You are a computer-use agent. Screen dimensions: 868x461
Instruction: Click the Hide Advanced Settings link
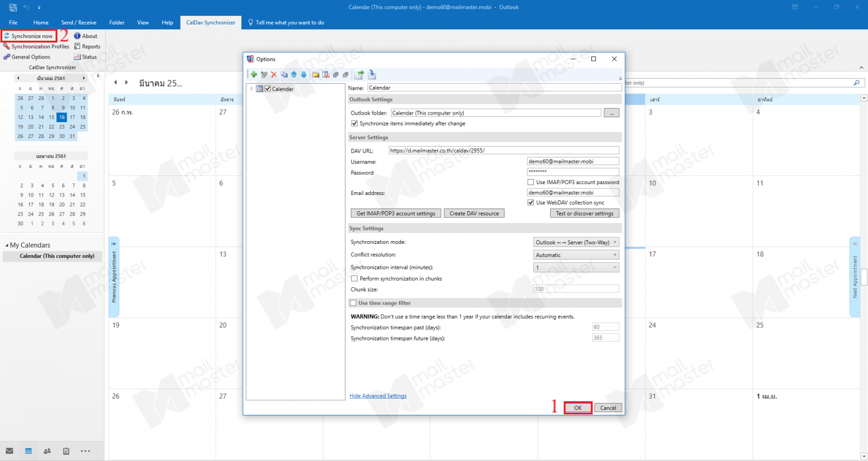378,396
